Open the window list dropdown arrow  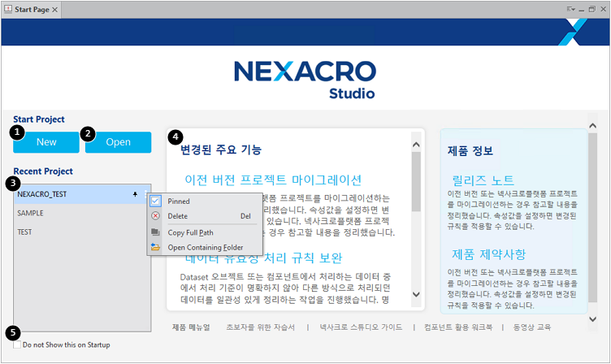point(571,8)
